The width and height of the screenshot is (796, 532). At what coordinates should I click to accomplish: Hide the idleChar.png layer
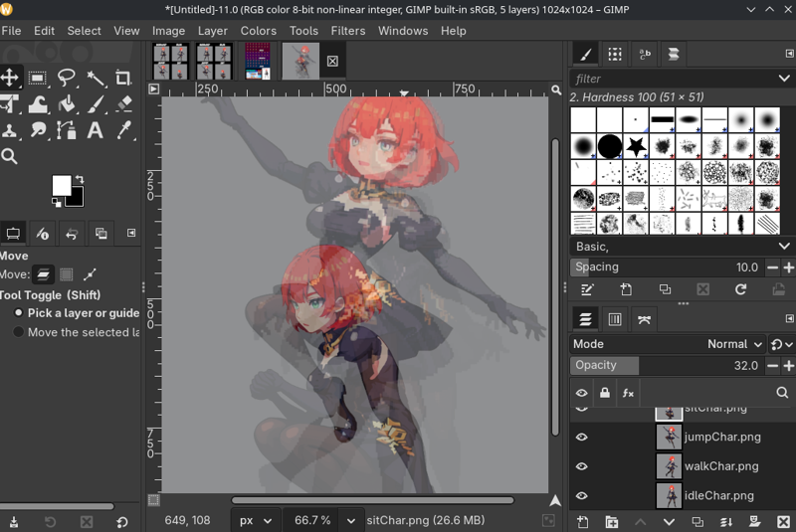tap(582, 495)
